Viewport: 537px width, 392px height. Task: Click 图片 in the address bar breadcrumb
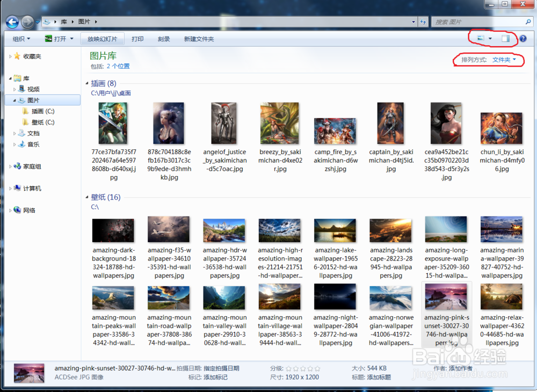(84, 22)
